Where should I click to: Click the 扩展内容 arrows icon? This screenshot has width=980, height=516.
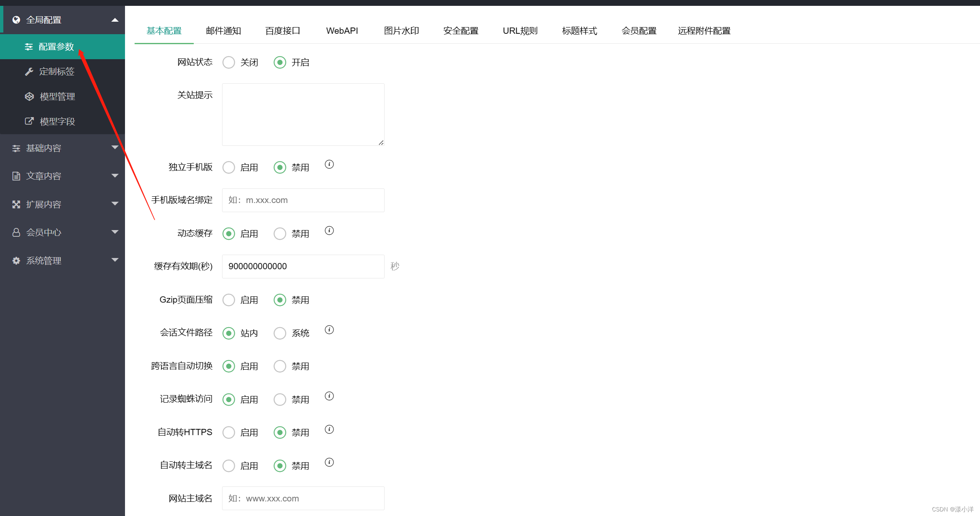click(16, 204)
